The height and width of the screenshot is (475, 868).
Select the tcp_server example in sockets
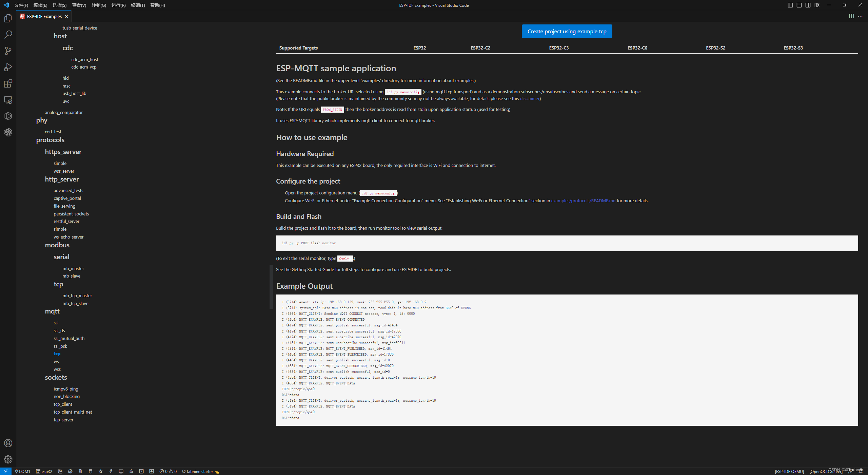(63, 420)
